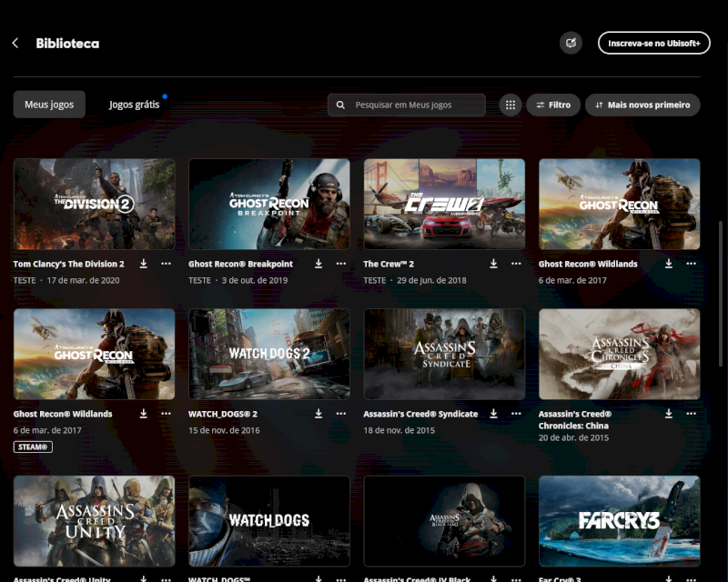Open Watch Dogs cover thumbnail
The width and height of the screenshot is (728, 582).
269,521
